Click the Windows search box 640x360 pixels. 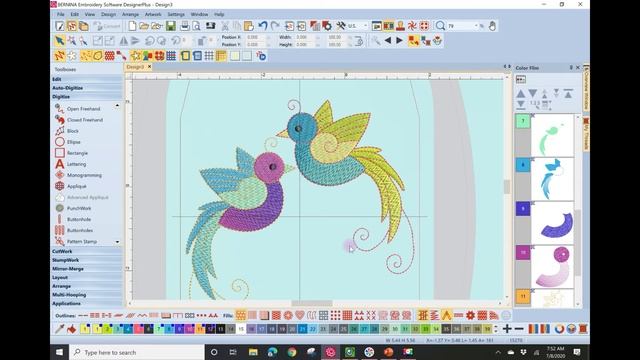(x=137, y=352)
